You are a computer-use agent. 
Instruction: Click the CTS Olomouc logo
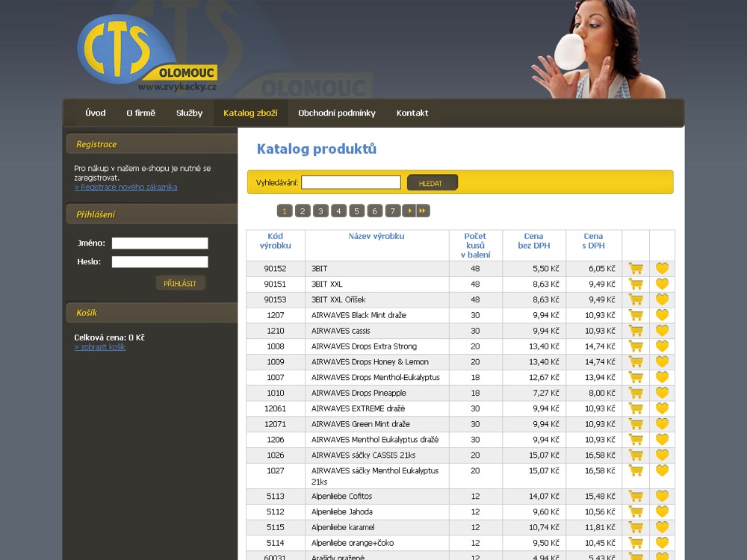(x=146, y=54)
